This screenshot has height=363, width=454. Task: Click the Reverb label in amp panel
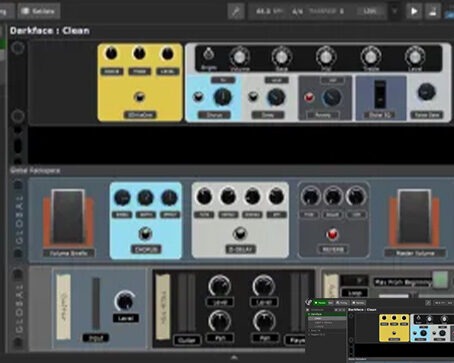coord(323,115)
